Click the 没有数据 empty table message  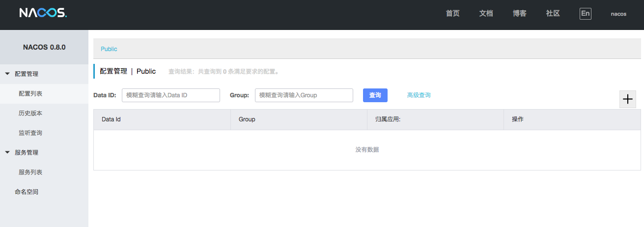click(367, 150)
